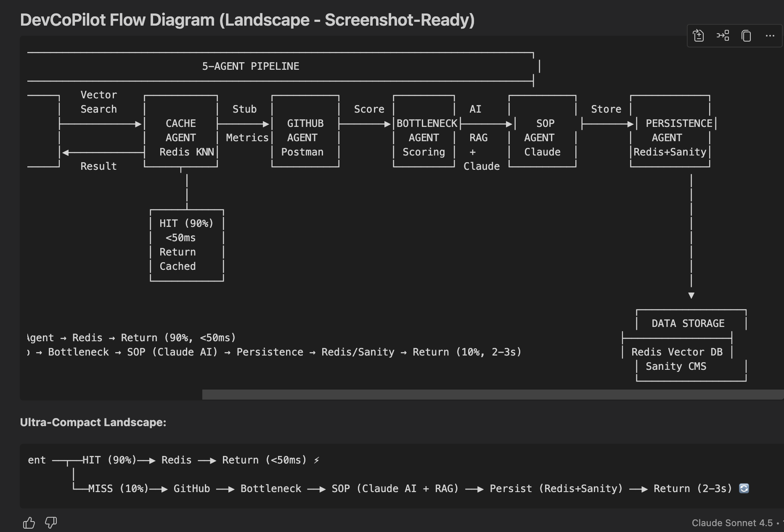
Task: Open the code block more actions menu
Action: (770, 36)
